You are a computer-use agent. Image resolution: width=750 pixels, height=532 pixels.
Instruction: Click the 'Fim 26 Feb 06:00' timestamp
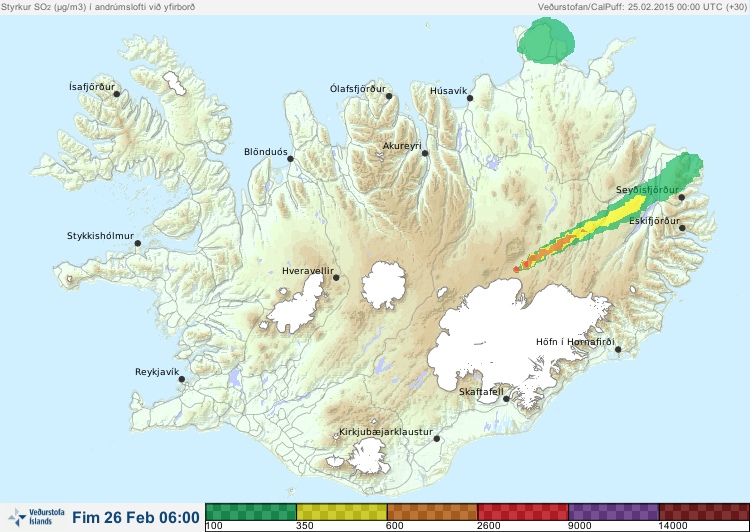tap(136, 518)
